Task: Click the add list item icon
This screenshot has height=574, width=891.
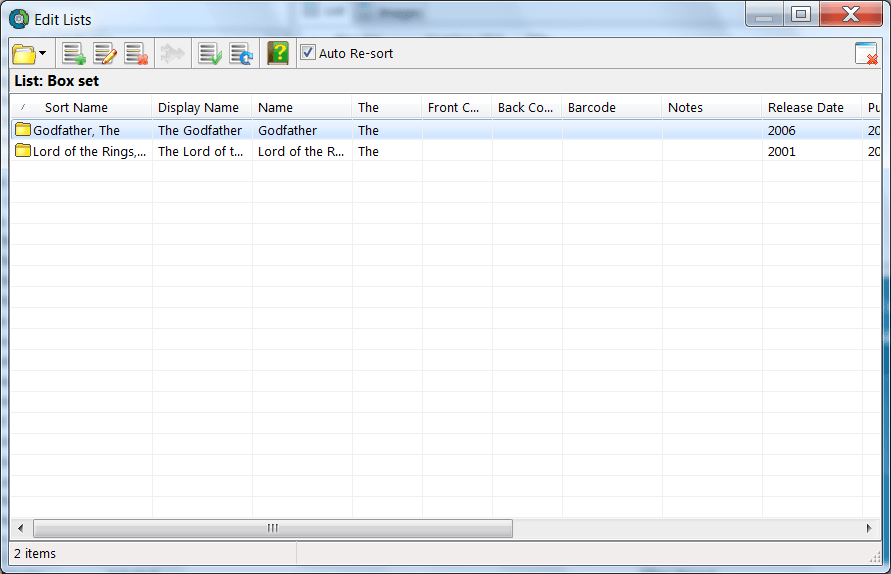Action: (73, 54)
